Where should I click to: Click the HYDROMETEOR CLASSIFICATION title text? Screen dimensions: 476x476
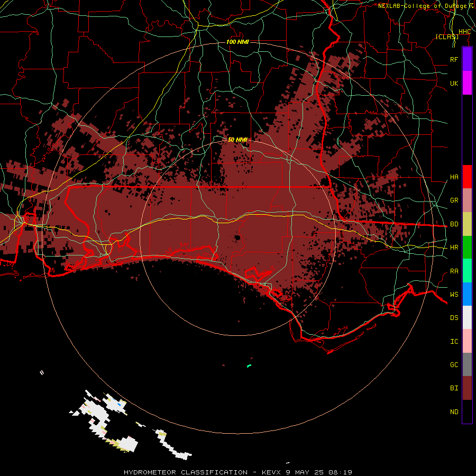point(186,472)
